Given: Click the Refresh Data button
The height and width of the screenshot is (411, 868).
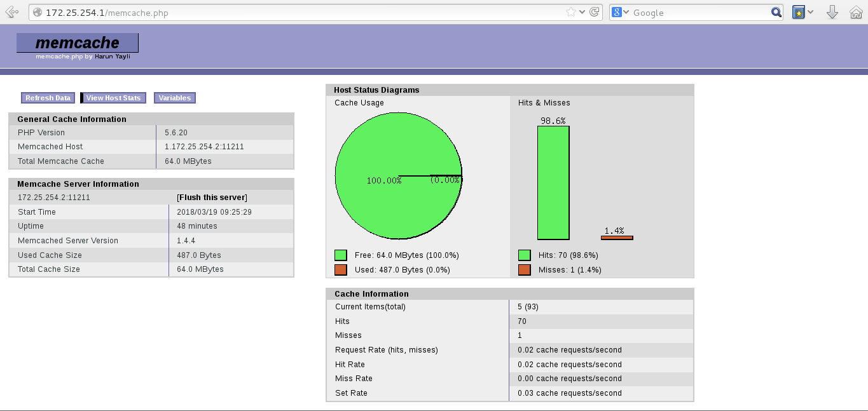Looking at the screenshot, I should pos(48,98).
